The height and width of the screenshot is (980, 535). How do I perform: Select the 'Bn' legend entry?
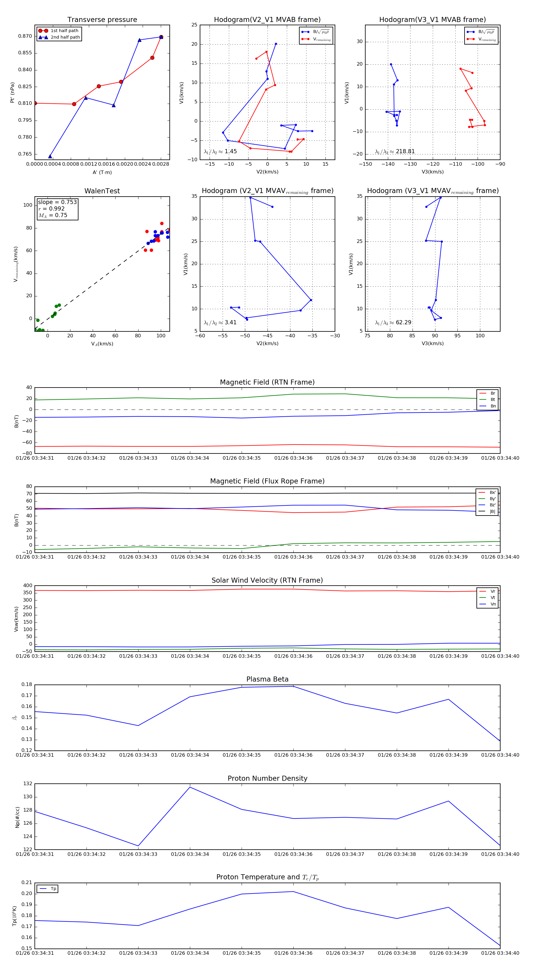tap(487, 406)
